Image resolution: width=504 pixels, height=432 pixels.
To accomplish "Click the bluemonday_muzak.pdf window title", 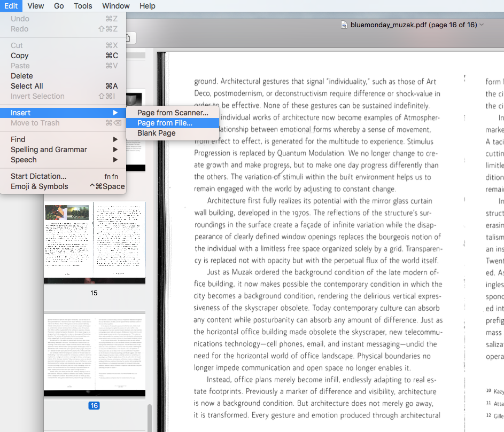I will (414, 25).
